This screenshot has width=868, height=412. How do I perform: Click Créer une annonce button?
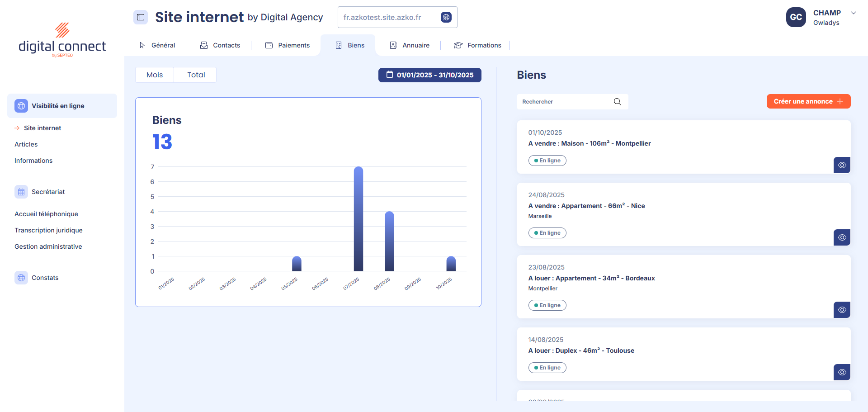click(x=808, y=101)
